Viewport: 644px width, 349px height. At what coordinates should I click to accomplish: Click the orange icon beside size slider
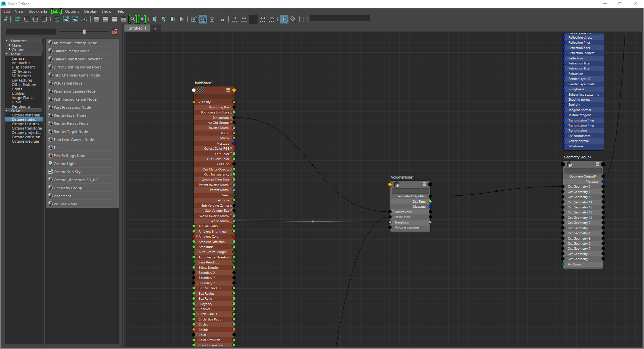(115, 32)
